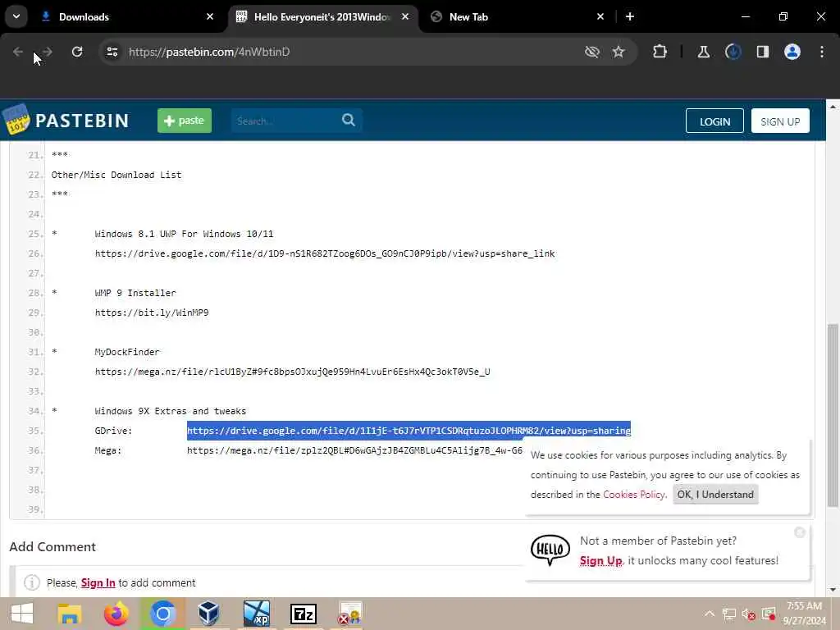
Task: Click the scrollbar up arrow
Action: (833, 107)
